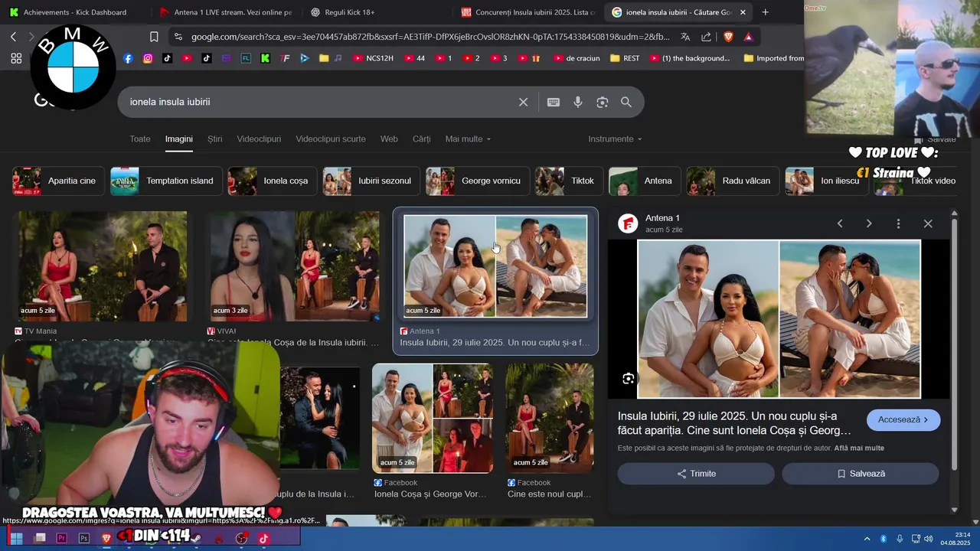Image resolution: width=980 pixels, height=551 pixels.
Task: Select the Temptation island filter chip
Action: pyautogui.click(x=166, y=181)
